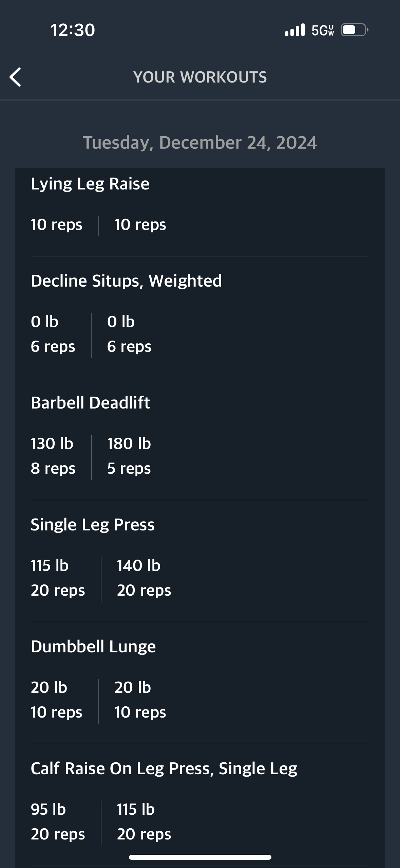Screen dimensions: 400x868
Task: Tap the battery status icon
Action: pyautogui.click(x=354, y=30)
